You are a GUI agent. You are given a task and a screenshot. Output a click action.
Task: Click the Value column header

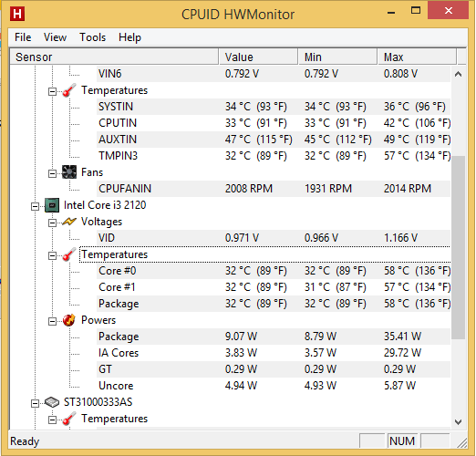click(258, 57)
